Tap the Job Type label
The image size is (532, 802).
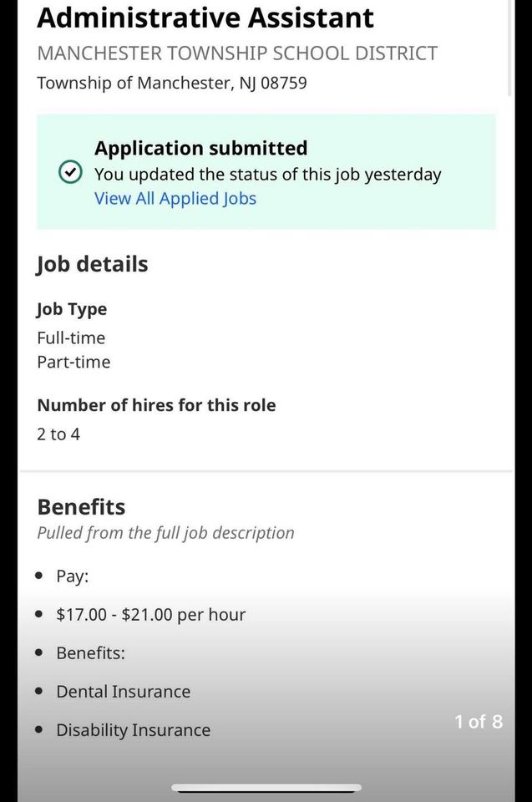tap(72, 309)
